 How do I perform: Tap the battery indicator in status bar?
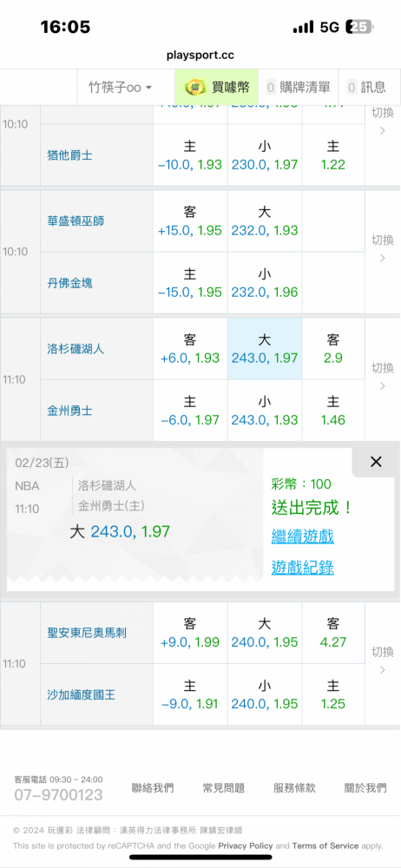359,27
